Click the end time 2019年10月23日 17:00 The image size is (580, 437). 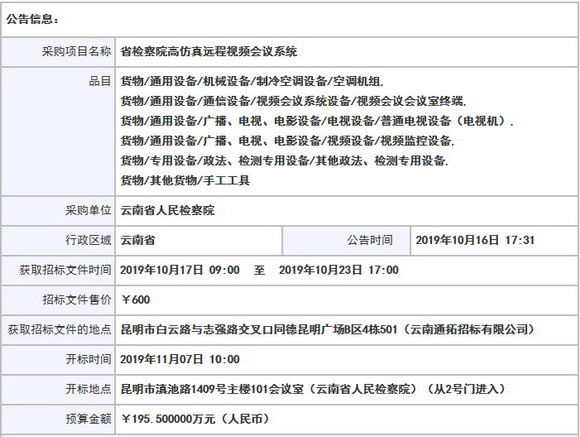point(339,270)
